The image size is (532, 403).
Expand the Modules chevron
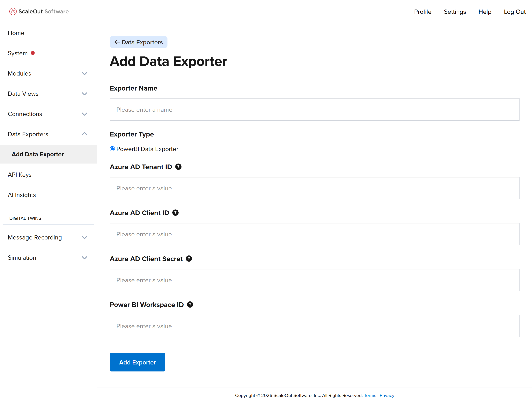(x=85, y=74)
